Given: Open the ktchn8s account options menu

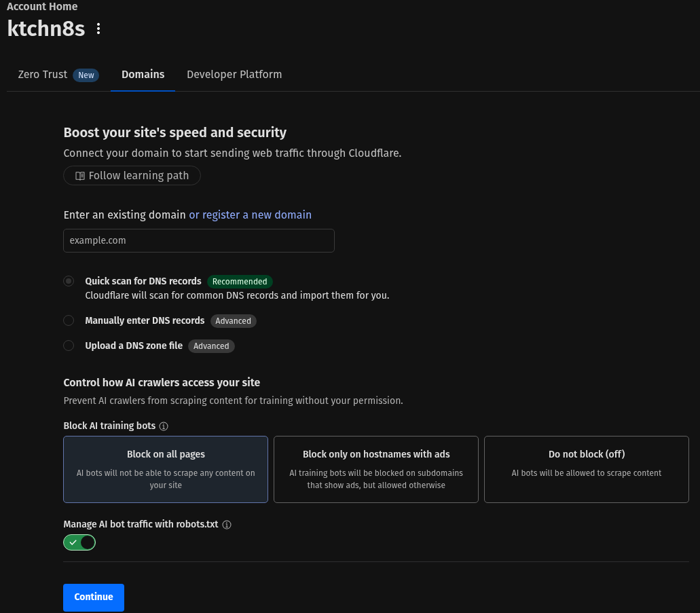Looking at the screenshot, I should pyautogui.click(x=98, y=29).
